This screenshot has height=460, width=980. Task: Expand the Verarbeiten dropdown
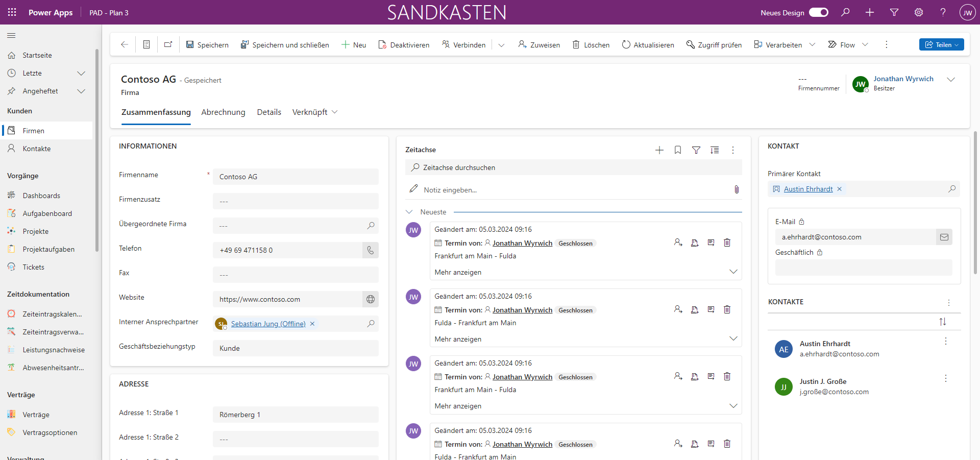point(813,44)
